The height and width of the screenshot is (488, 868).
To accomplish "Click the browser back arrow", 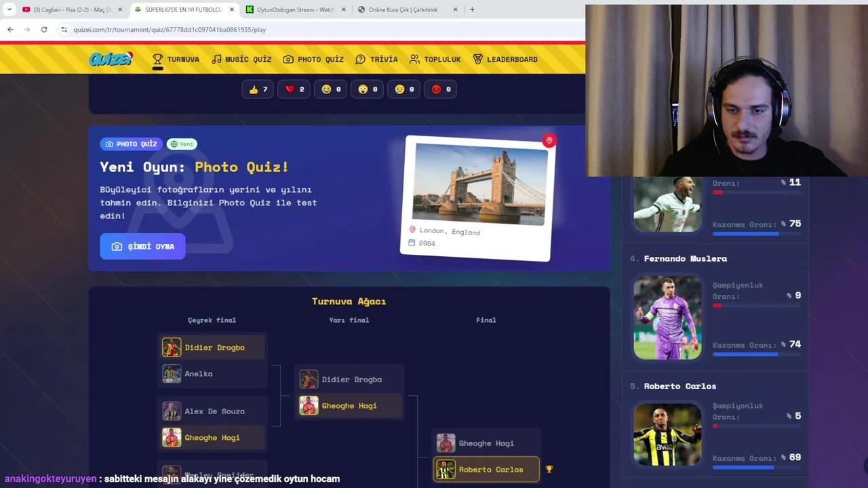I will pos(10,29).
